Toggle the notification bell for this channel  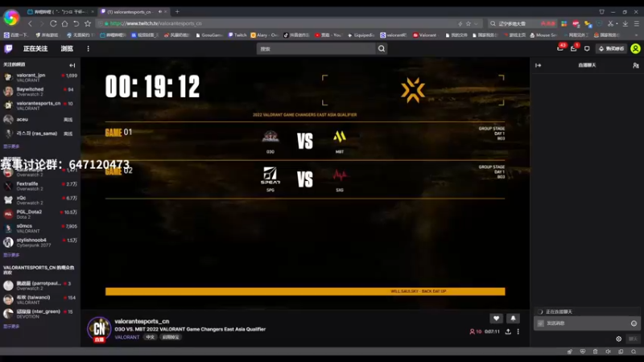(513, 319)
